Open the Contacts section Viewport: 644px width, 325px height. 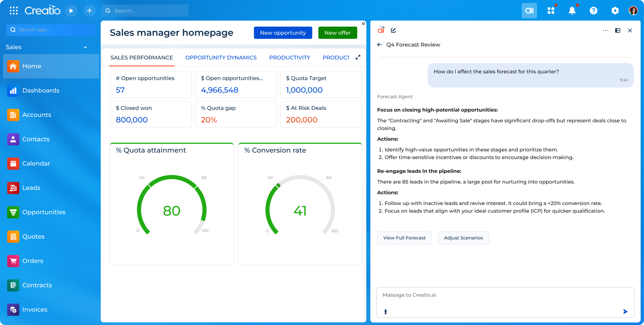(36, 139)
